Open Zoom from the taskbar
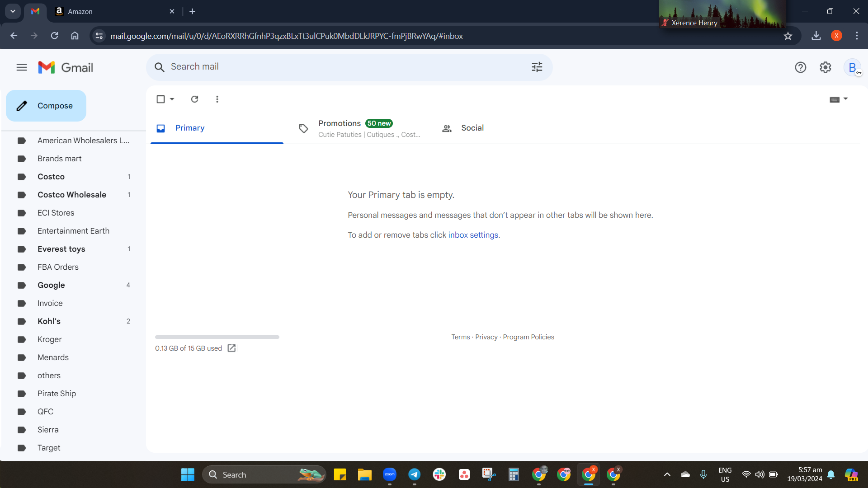This screenshot has height=488, width=868. tap(389, 474)
